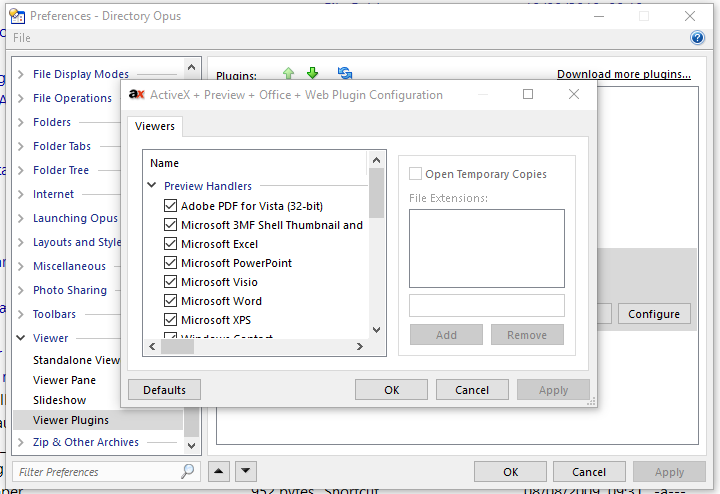Toggle the Microsoft XPS checkbox

[x=170, y=320]
